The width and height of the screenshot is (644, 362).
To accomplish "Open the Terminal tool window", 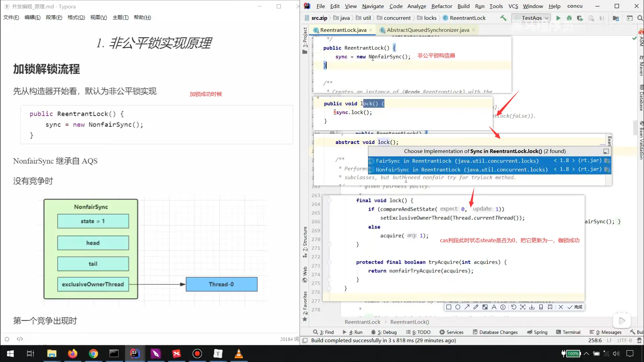I will (568, 332).
